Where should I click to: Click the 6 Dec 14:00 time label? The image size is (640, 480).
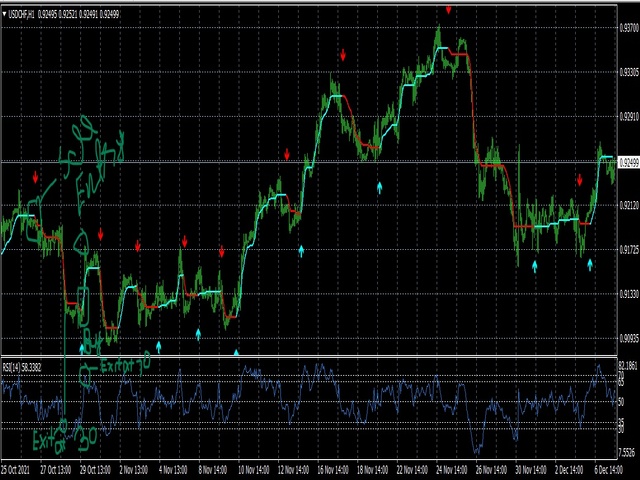pos(609,469)
